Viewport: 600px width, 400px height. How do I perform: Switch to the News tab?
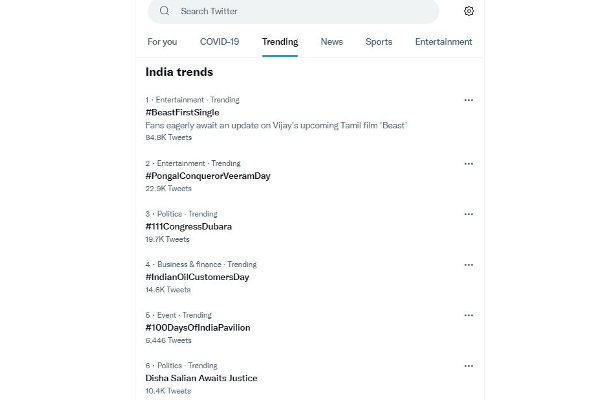click(x=332, y=42)
